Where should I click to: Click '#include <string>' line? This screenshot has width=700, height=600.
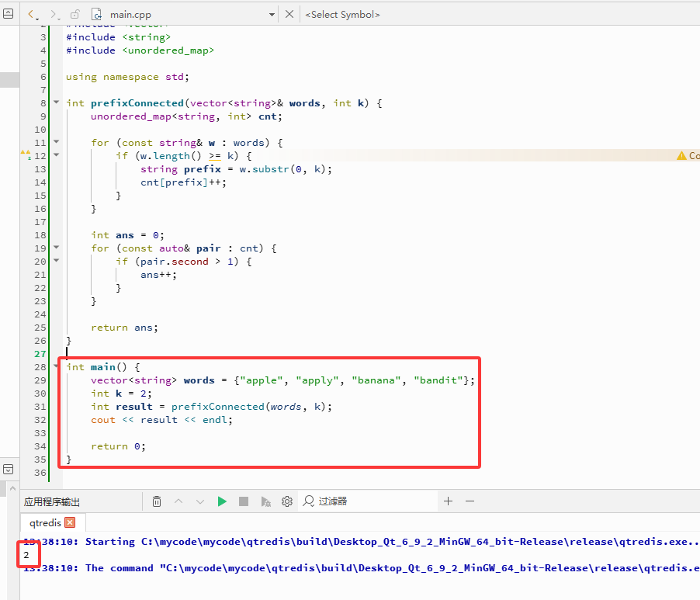(118, 37)
